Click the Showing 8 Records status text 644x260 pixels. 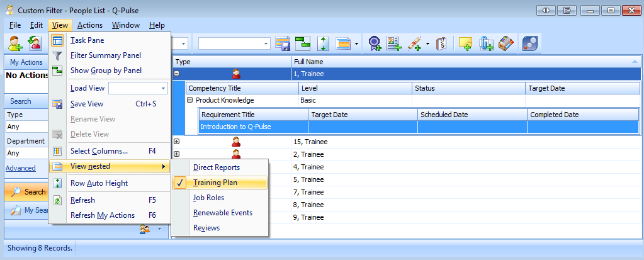(x=40, y=248)
